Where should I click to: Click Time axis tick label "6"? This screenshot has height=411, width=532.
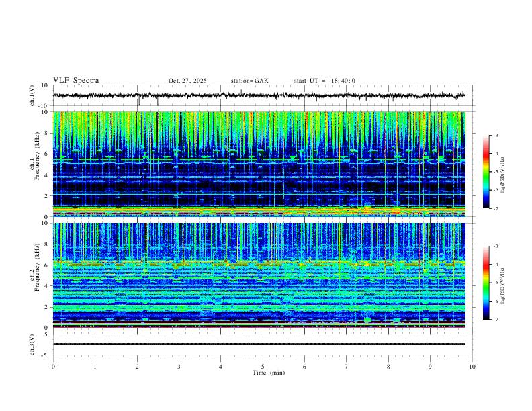(305, 367)
